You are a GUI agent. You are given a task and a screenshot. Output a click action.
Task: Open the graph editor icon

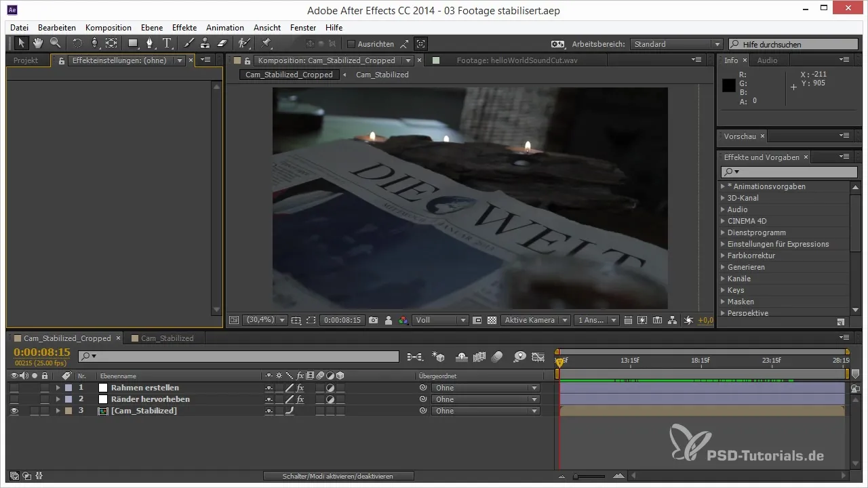(x=539, y=356)
